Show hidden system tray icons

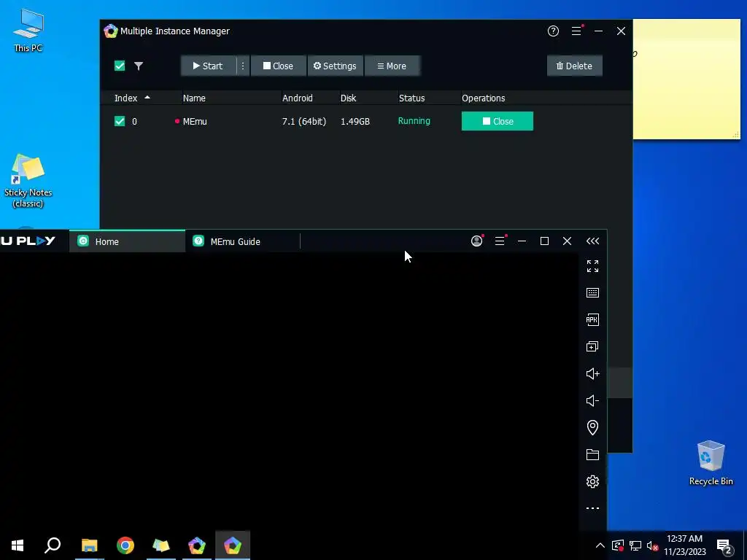pyautogui.click(x=600, y=545)
